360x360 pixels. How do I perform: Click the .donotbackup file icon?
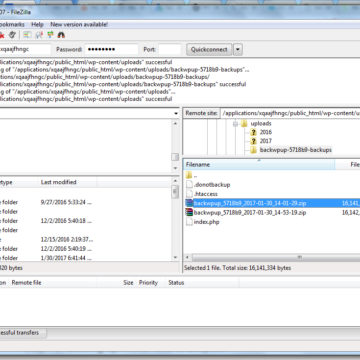(x=189, y=184)
